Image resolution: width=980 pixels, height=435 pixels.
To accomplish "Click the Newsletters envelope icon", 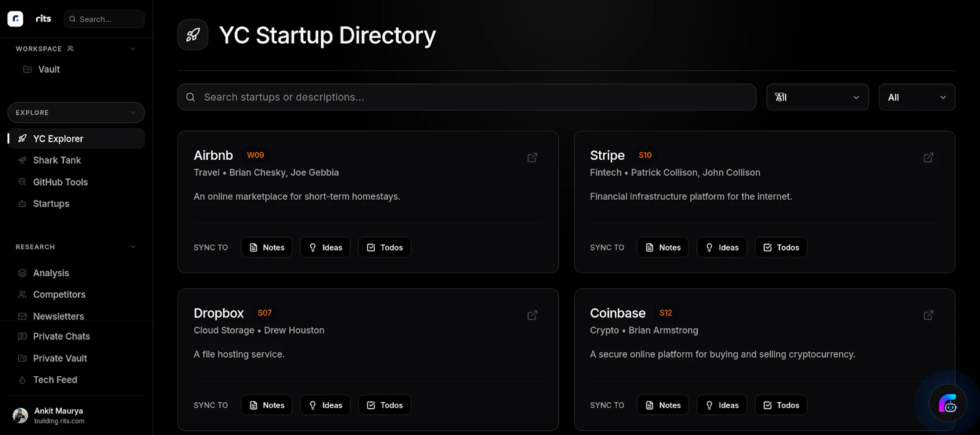I will pos(23,316).
